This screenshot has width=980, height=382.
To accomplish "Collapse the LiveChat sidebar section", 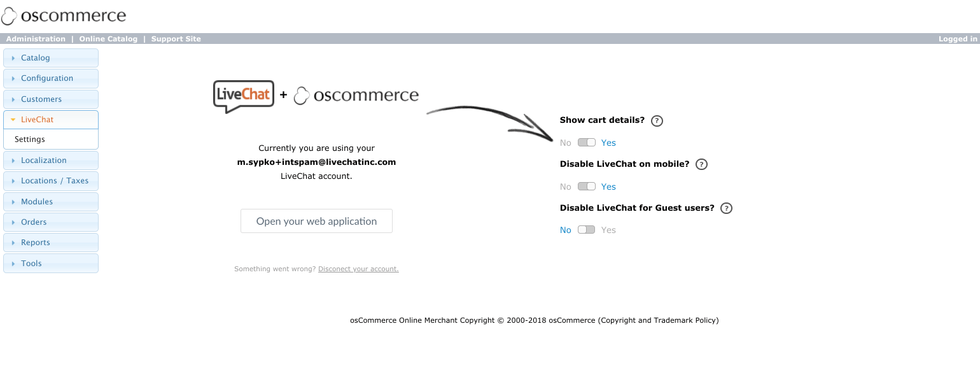I will (51, 120).
